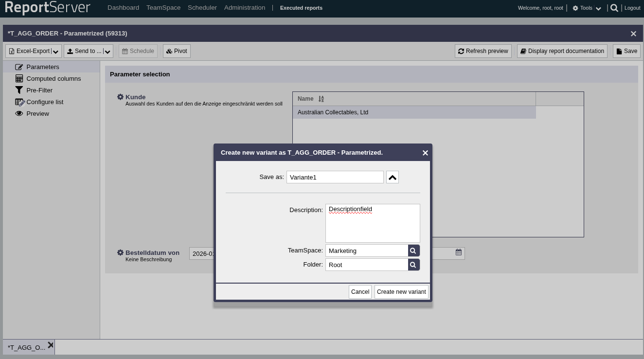Click the Name column sort icon

coord(321,99)
